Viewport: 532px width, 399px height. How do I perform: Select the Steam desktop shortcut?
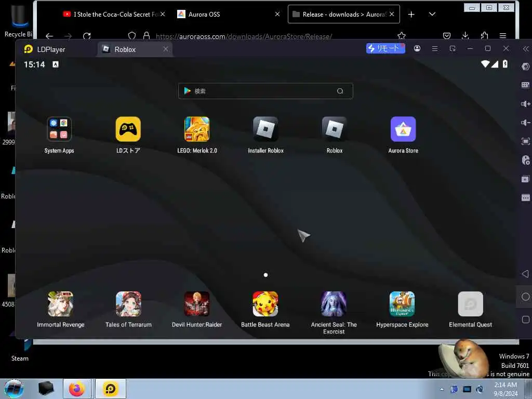pos(20,350)
